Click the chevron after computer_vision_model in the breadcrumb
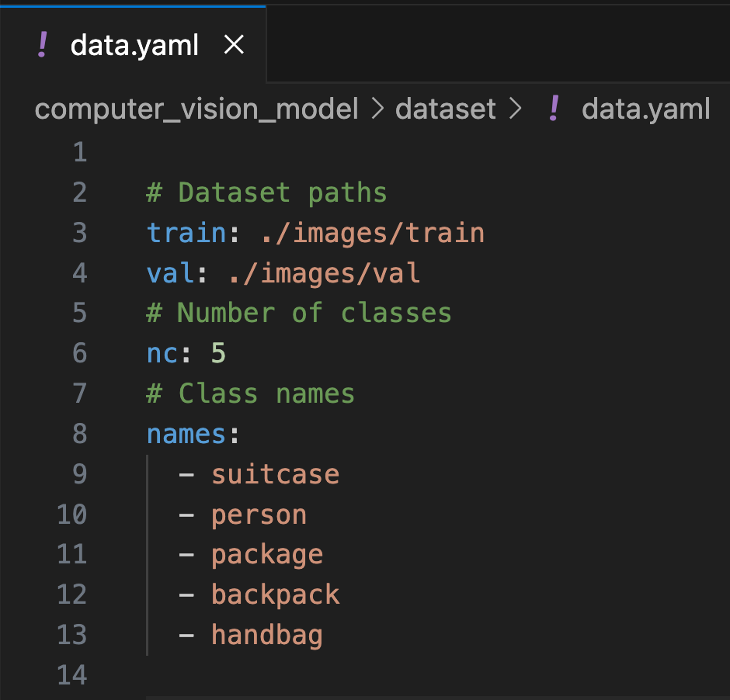730x700 pixels. coord(378,109)
